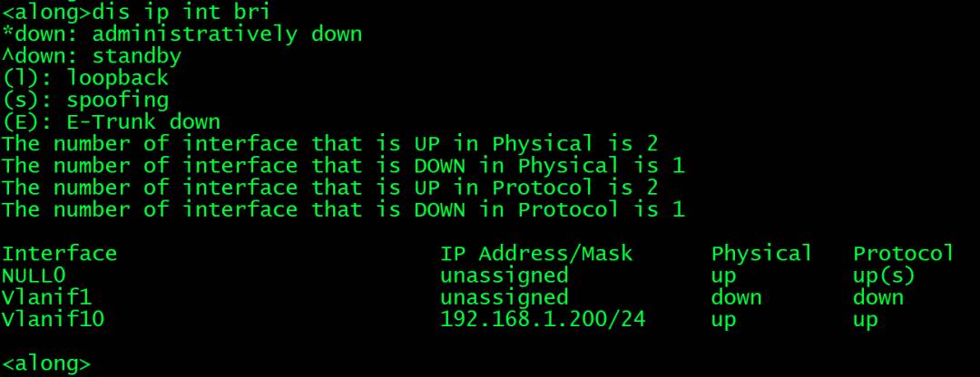Click the '*down: administratively down' legend line

pos(181,34)
